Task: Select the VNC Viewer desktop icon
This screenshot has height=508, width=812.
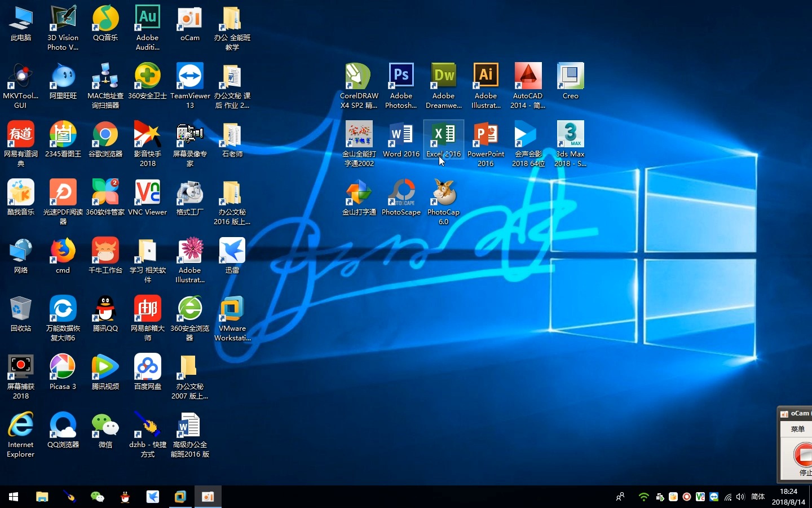Action: (147, 198)
